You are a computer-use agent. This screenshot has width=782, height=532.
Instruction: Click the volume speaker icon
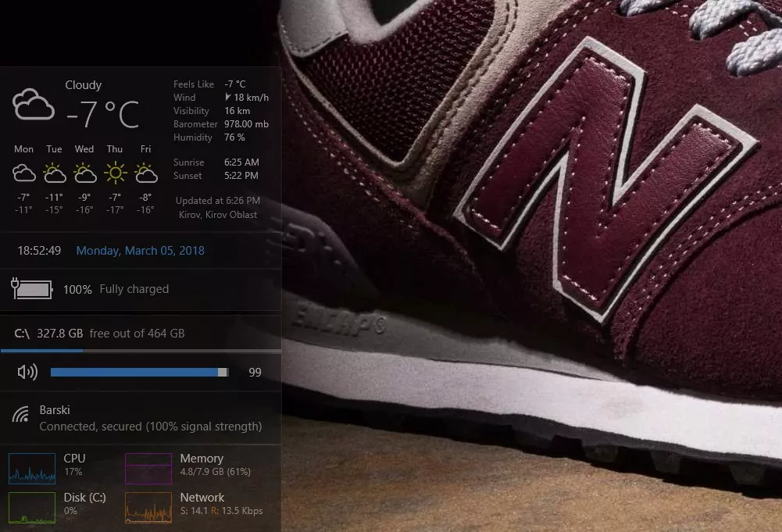26,372
